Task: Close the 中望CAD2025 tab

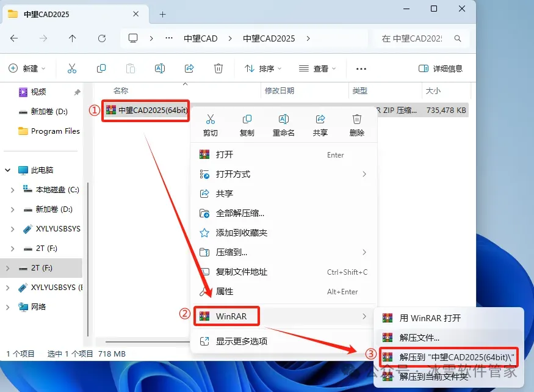Action: point(135,14)
